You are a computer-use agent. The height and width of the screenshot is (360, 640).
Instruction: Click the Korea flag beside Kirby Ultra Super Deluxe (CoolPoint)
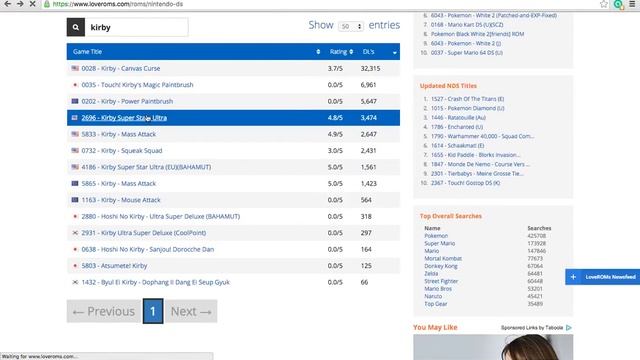tap(75, 233)
